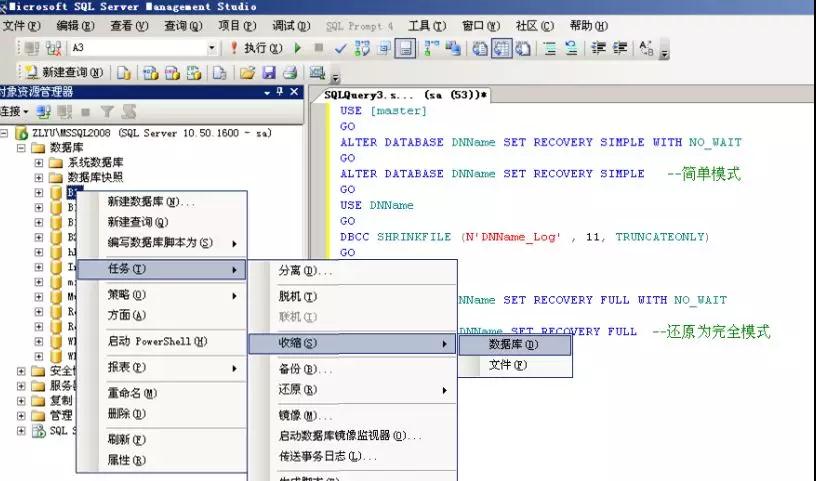Image resolution: width=816 pixels, height=481 pixels.
Task: Switch to the SQLQuery3 editor tab
Action: [x=405, y=94]
